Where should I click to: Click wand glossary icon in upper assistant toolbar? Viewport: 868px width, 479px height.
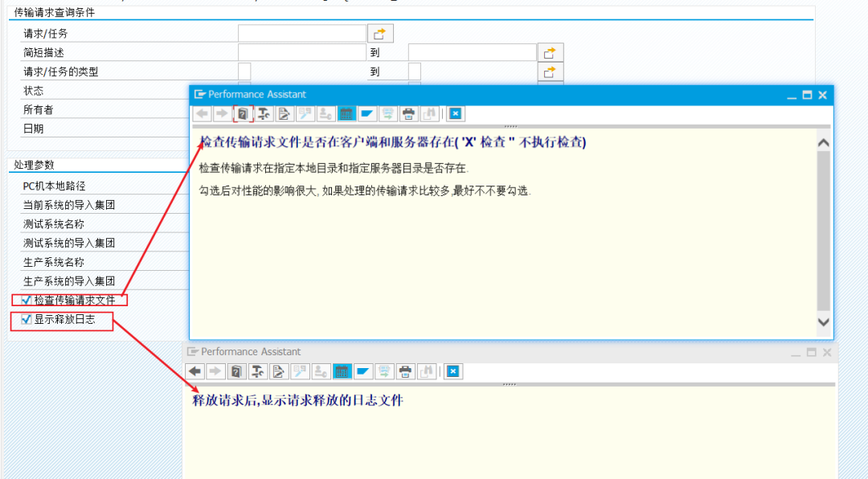(x=305, y=113)
